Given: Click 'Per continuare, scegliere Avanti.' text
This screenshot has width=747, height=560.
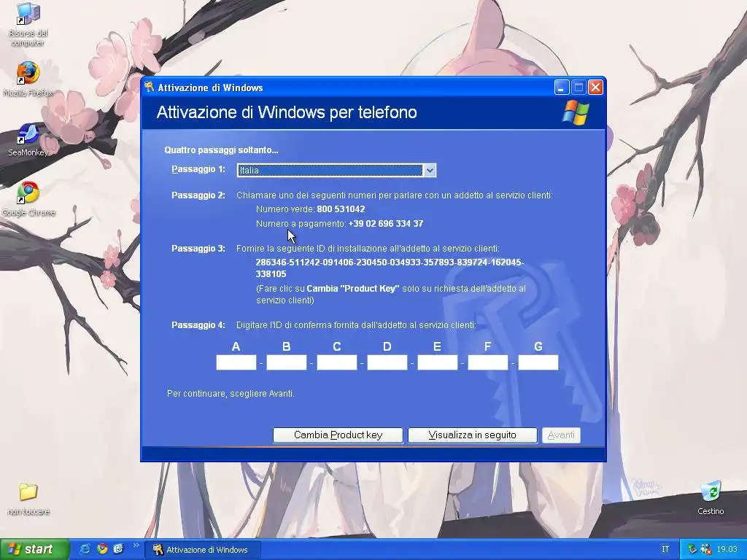Looking at the screenshot, I should tap(231, 394).
